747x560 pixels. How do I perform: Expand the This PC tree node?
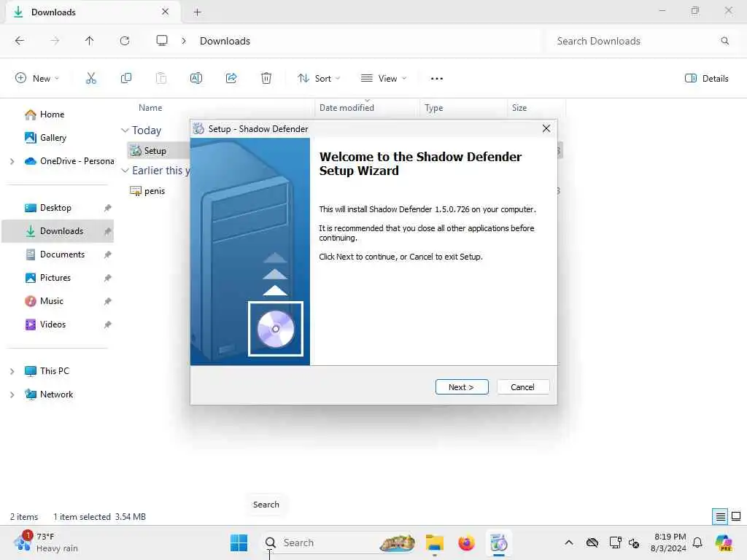pos(12,371)
